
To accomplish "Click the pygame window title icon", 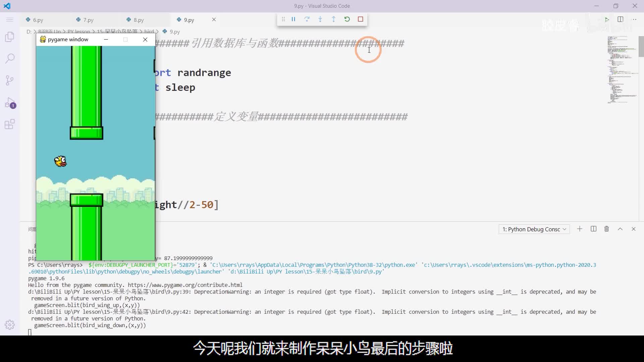I will [43, 40].
